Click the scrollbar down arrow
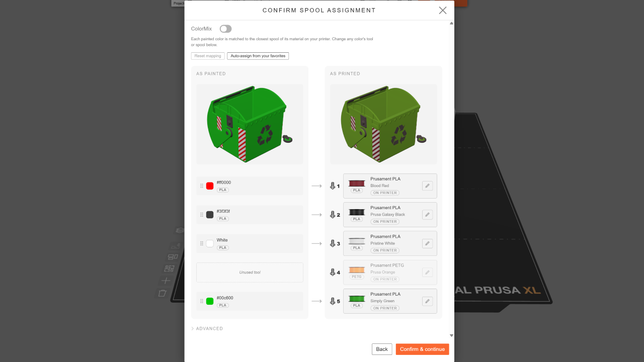Screen dimensions: 644x362 coord(451,335)
